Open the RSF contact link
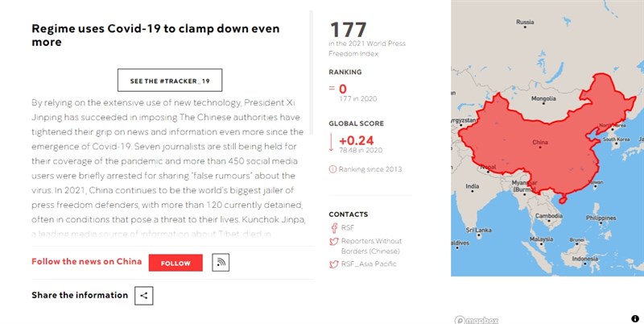Screen dimensions: 644x324 tap(348, 227)
